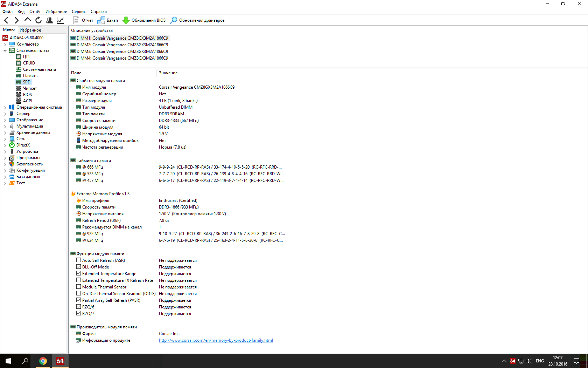Click the Значение column header

[x=222, y=73]
